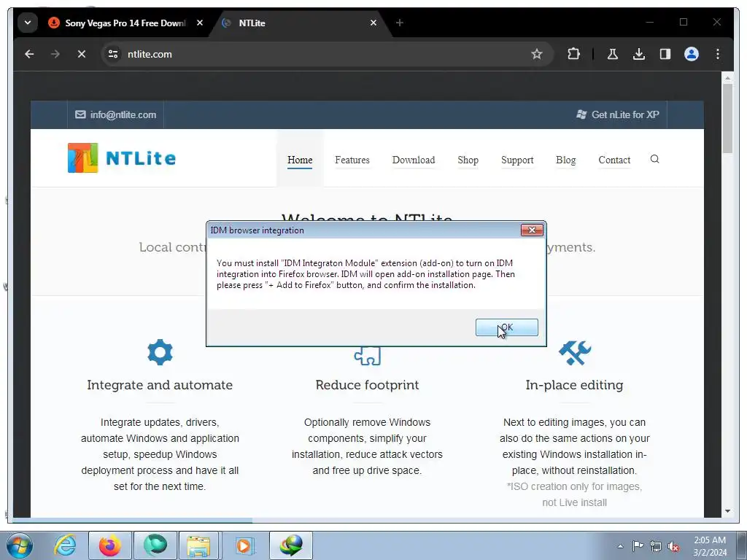
Task: Close the Sony Vegas Pro tab
Action: (x=200, y=23)
